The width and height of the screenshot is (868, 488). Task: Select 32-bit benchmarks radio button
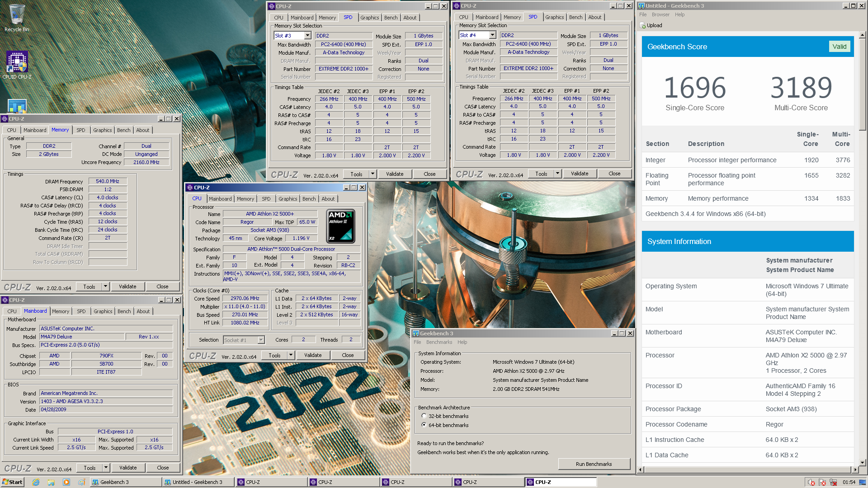click(x=424, y=416)
